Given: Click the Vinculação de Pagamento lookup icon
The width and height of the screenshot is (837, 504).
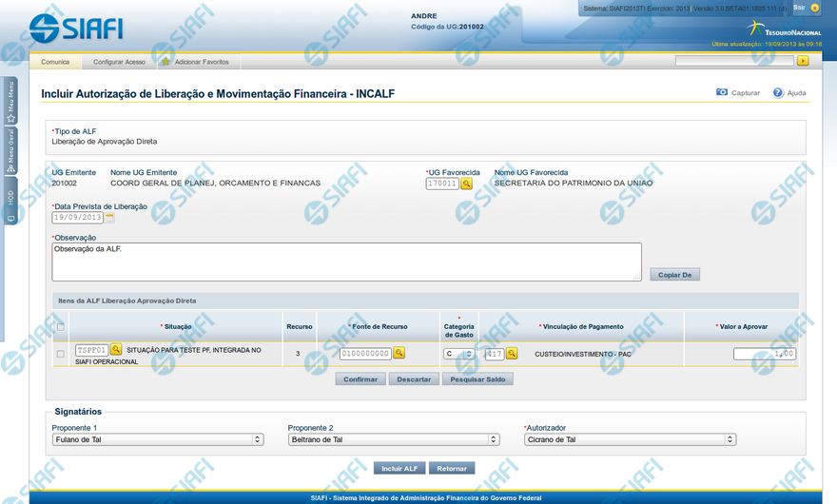Looking at the screenshot, I should tap(512, 353).
